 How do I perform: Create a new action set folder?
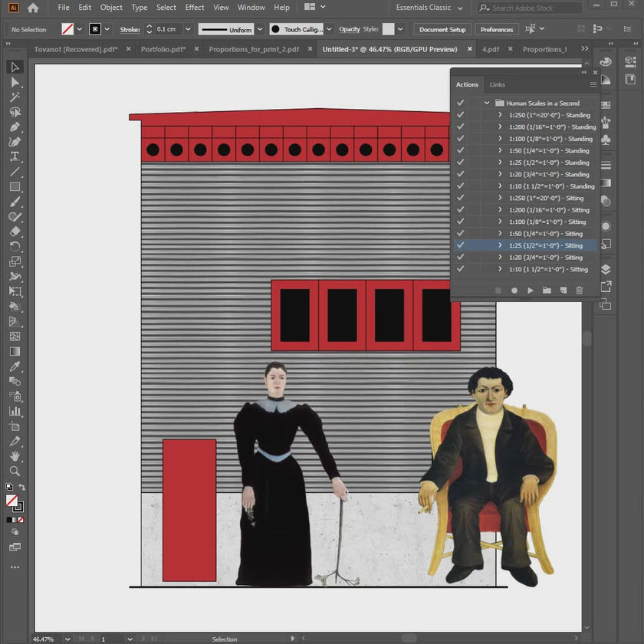pos(547,291)
